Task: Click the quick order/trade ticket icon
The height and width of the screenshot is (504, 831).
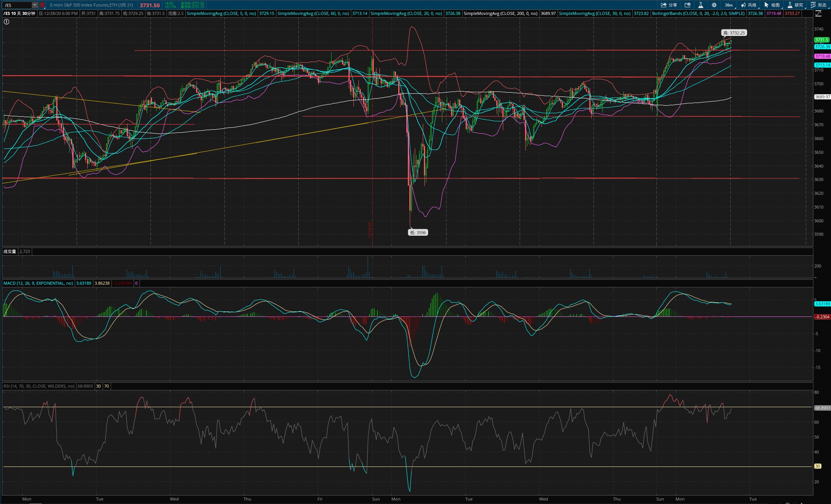Action: point(687,5)
